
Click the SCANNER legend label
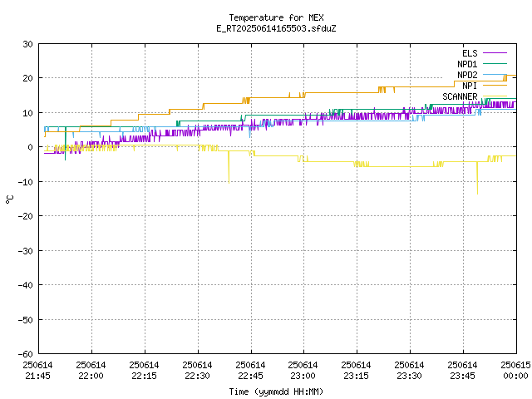point(460,96)
